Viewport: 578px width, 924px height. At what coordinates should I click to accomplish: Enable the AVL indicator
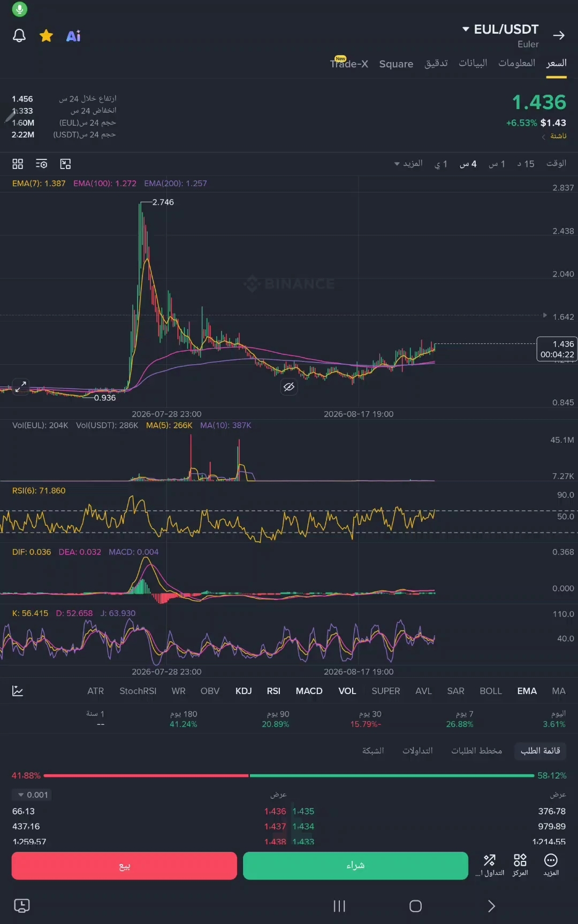[423, 691]
